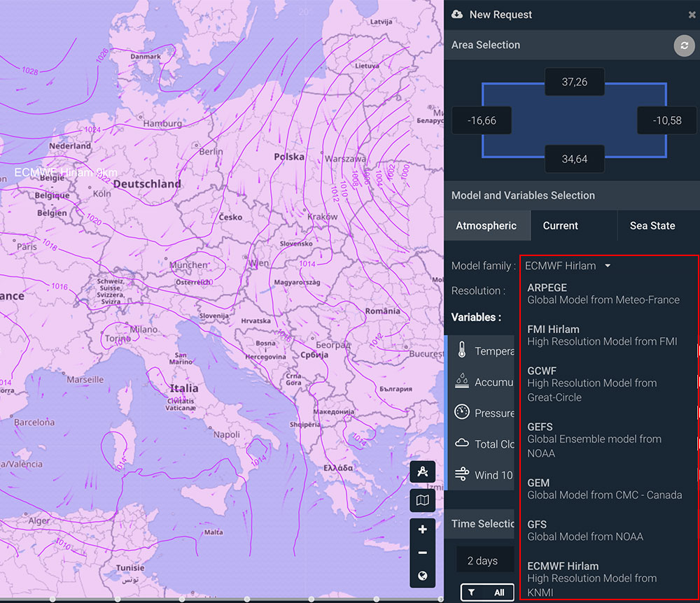700x603 pixels.
Task: Click the globe view icon
Action: tap(423, 576)
